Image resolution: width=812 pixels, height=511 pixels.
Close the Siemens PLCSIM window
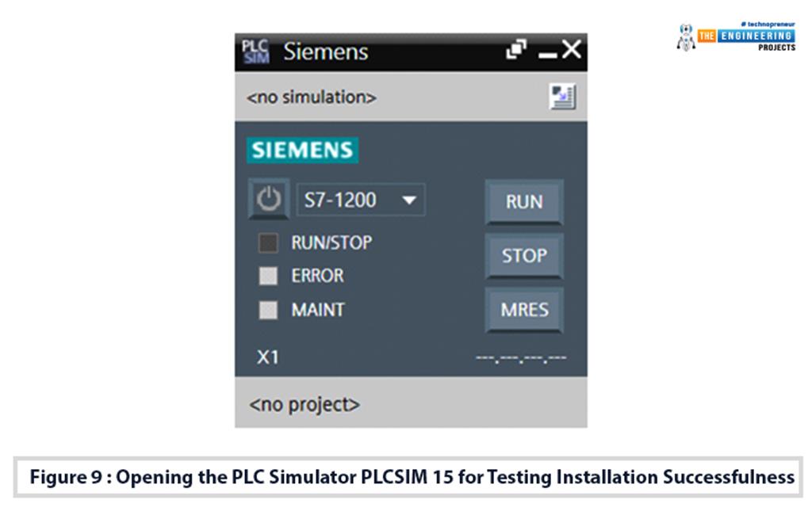(571, 51)
